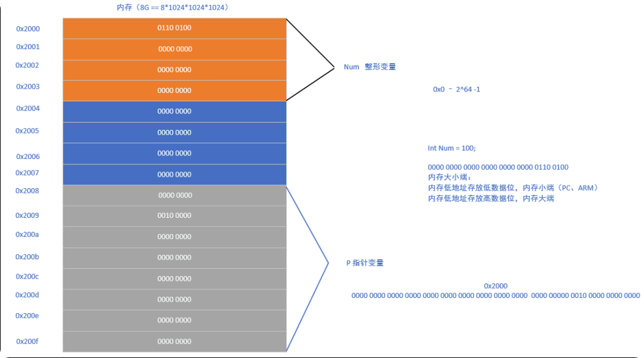Click the heading 内存大小端：
The height and width of the screenshot is (358, 644).
[x=450, y=178]
